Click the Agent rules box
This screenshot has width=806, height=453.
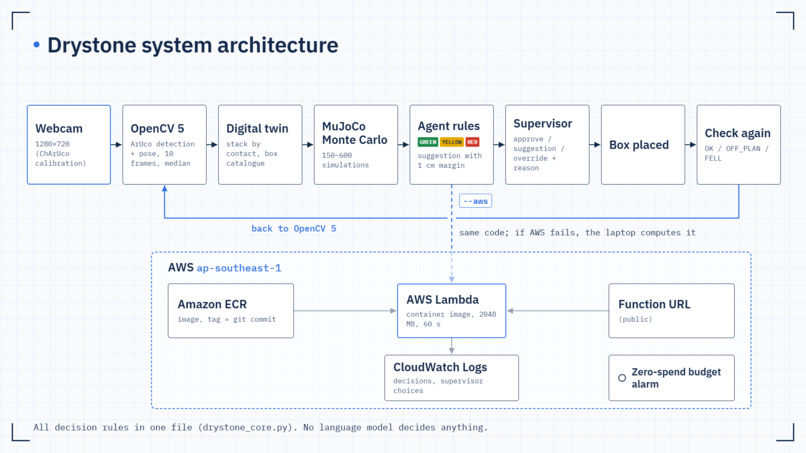tap(451, 144)
